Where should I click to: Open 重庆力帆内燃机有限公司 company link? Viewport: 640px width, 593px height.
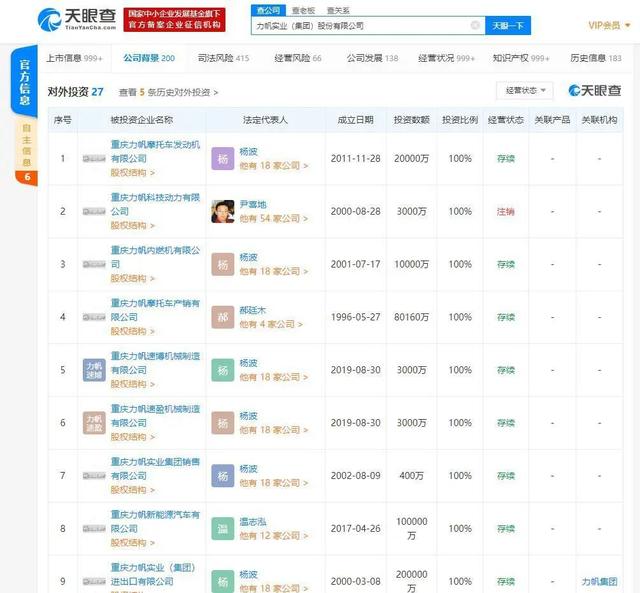pos(155,257)
